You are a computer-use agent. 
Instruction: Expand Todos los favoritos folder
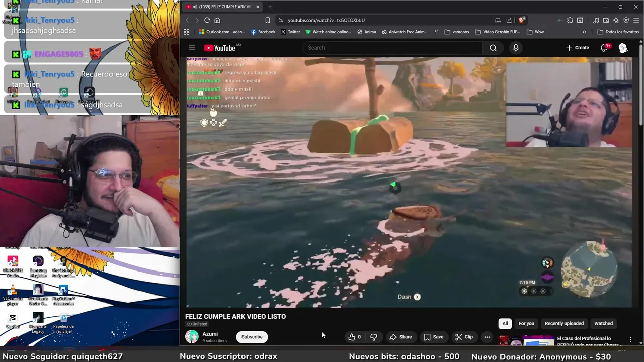tap(618, 32)
